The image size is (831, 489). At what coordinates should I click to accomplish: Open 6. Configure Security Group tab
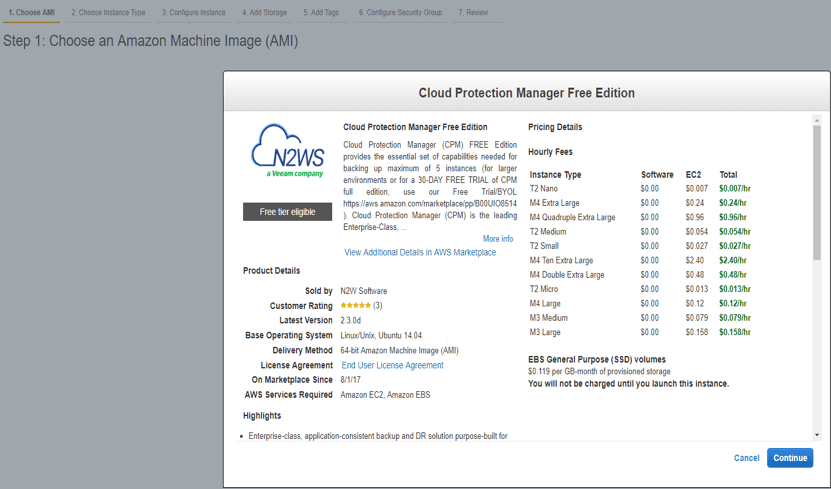pos(400,12)
